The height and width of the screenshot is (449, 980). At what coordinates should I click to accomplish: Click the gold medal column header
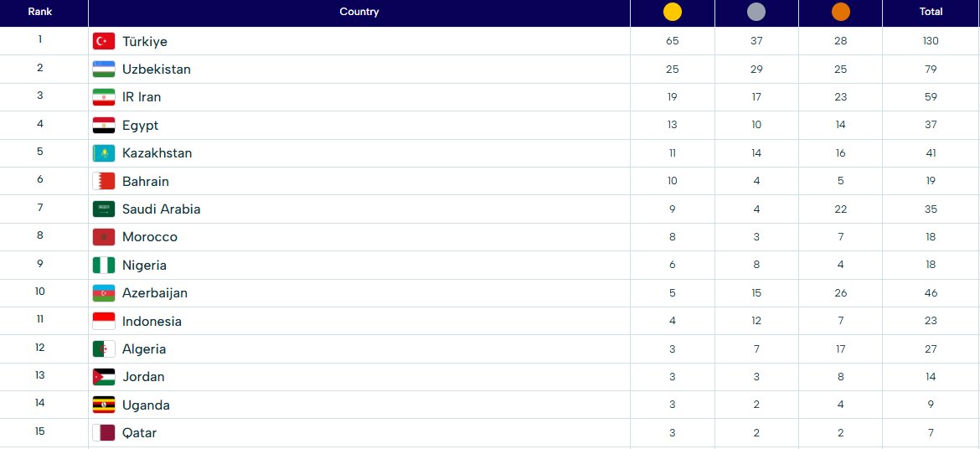tap(673, 13)
